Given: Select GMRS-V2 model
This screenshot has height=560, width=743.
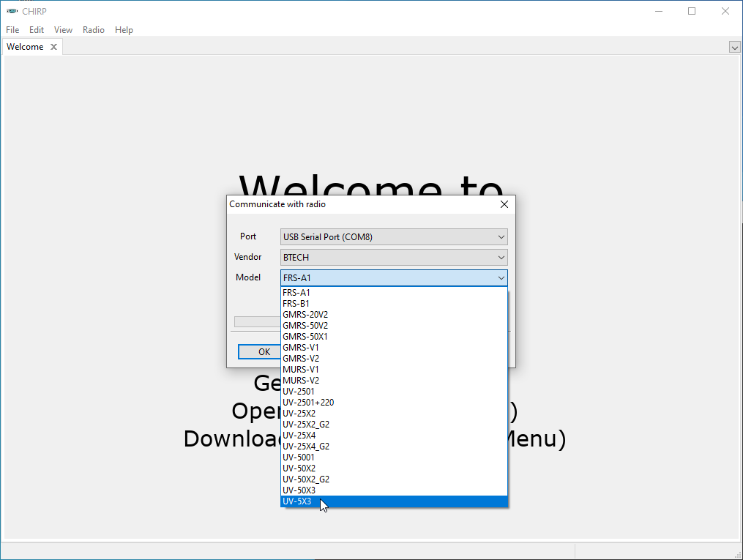Looking at the screenshot, I should tap(395, 359).
